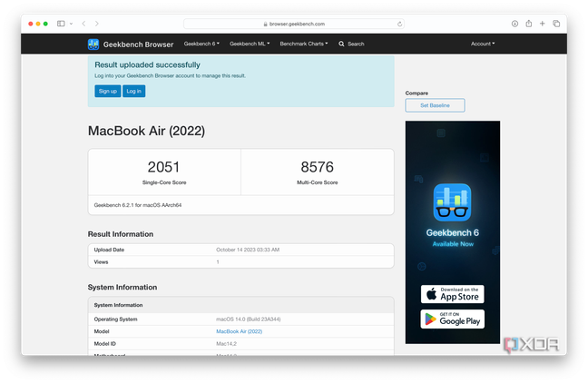
Task: Show the tab overview icon
Action: tap(556, 24)
